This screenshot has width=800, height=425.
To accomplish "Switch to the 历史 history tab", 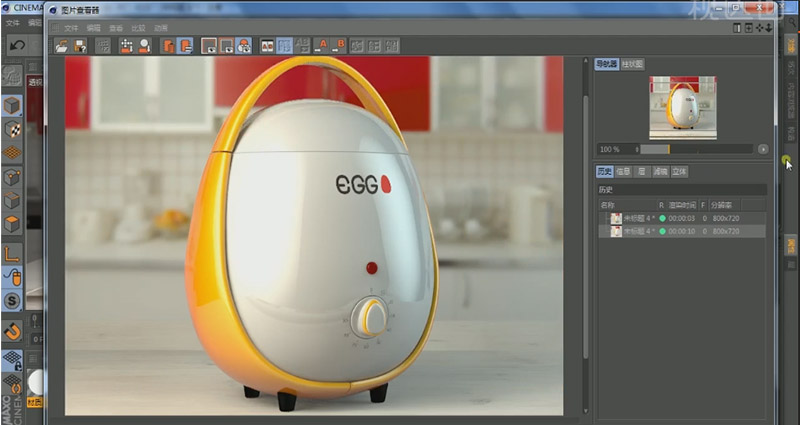I will 604,172.
